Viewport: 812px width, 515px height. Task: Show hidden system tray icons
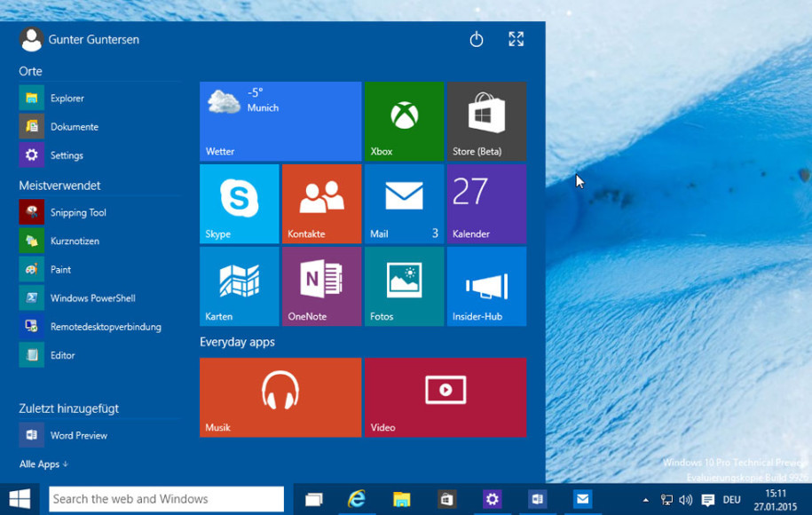(x=645, y=500)
